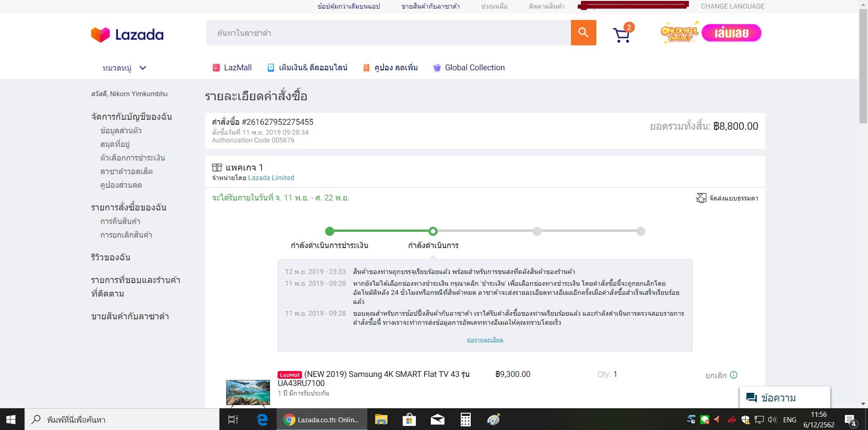The height and width of the screenshot is (430, 868).
Task: Click the coupon icon beside คูปอง ลดเพิ่ม
Action: pos(366,68)
